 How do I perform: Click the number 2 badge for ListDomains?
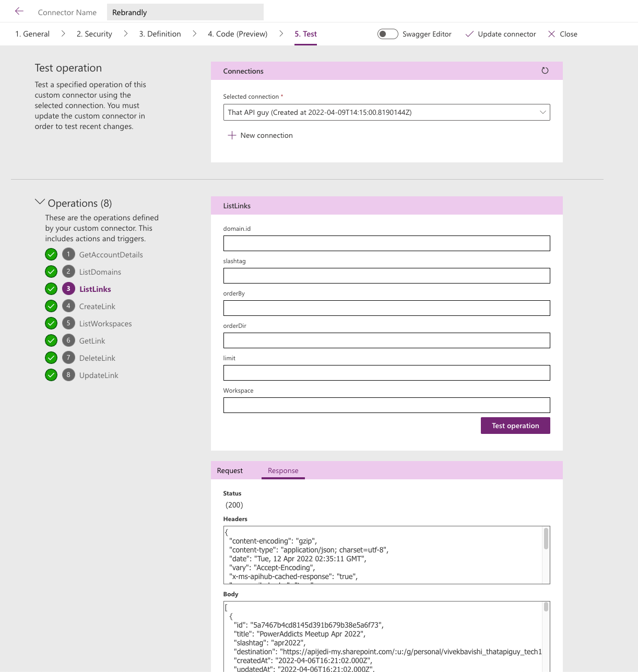(68, 272)
